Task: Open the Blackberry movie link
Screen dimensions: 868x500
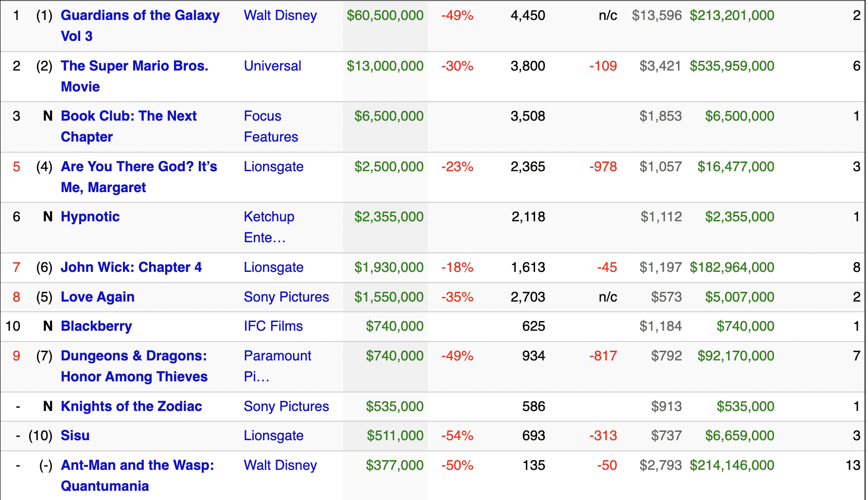Action: point(96,326)
